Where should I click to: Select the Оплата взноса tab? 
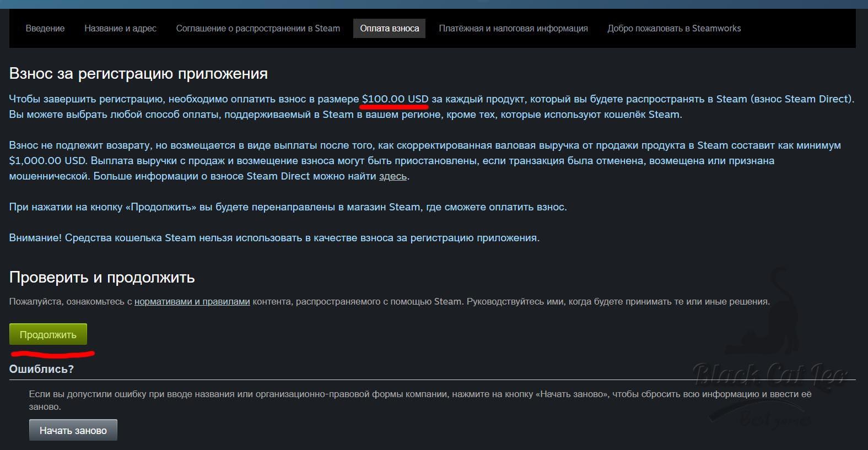pos(390,28)
